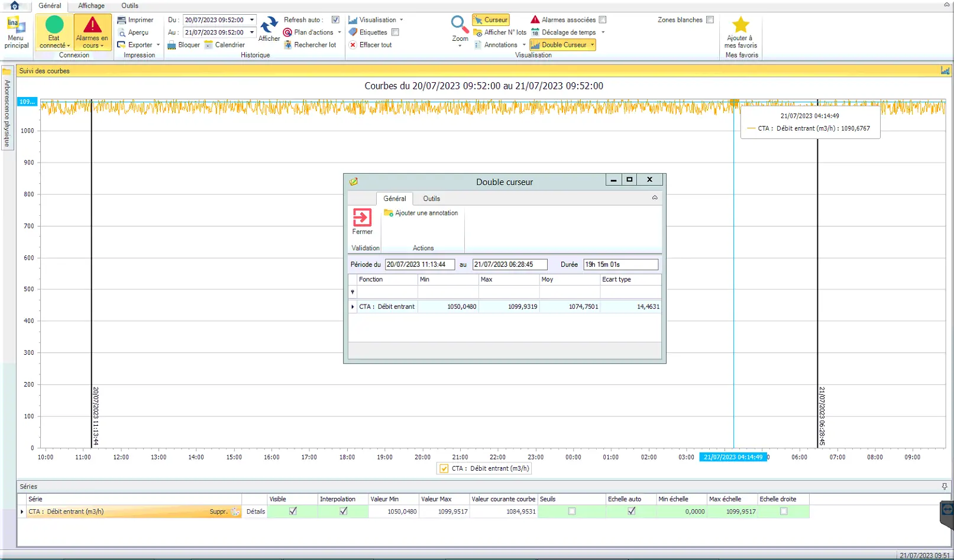Activate the Curseur tool
The width and height of the screenshot is (954, 560).
[491, 20]
